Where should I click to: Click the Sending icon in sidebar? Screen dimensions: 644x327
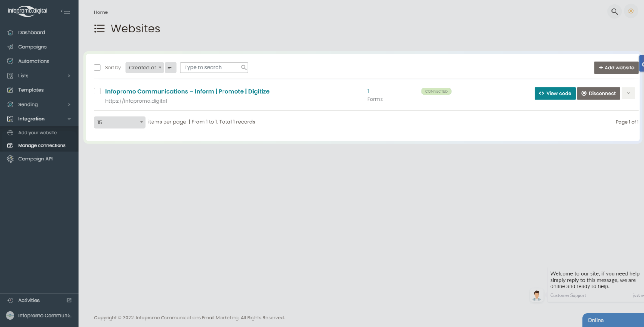tap(10, 105)
